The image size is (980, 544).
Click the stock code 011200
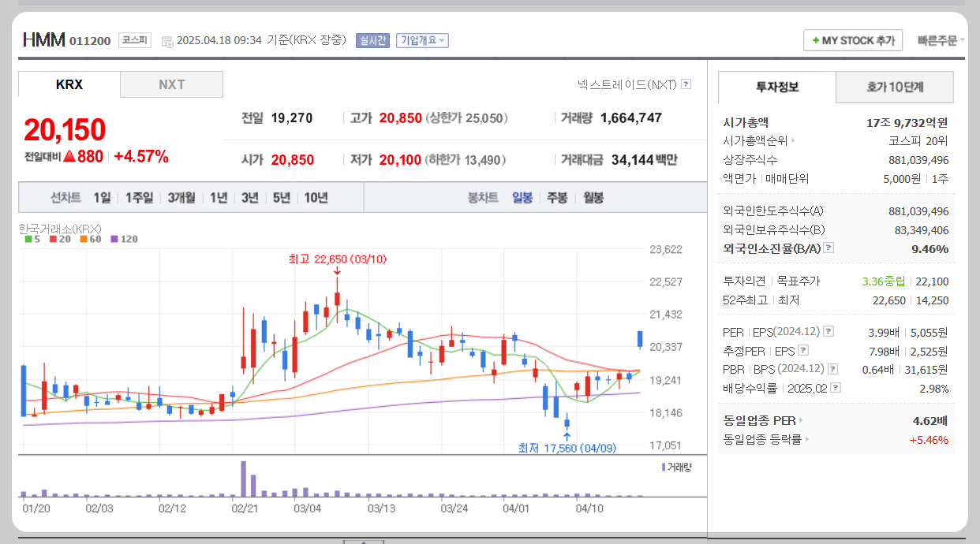pyautogui.click(x=90, y=41)
